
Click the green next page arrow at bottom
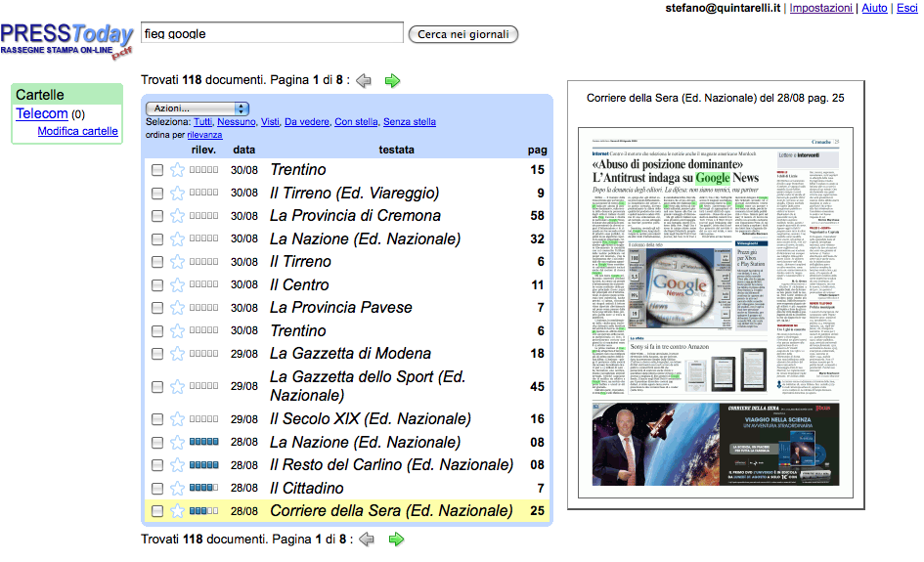click(395, 539)
